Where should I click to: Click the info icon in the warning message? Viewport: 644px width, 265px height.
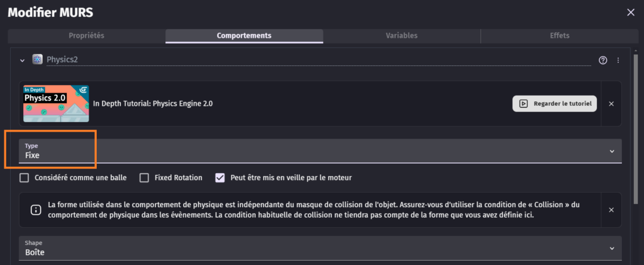pyautogui.click(x=32, y=210)
